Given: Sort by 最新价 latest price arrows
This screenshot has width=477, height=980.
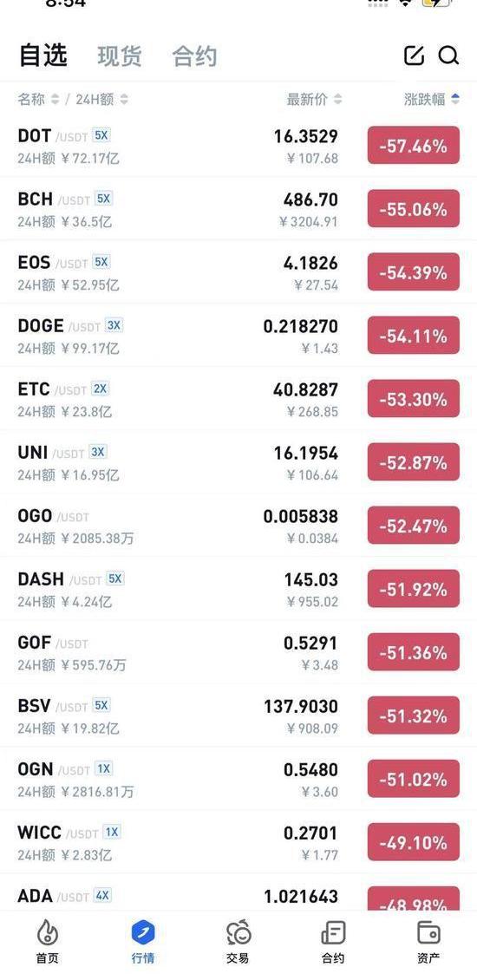Looking at the screenshot, I should [337, 99].
